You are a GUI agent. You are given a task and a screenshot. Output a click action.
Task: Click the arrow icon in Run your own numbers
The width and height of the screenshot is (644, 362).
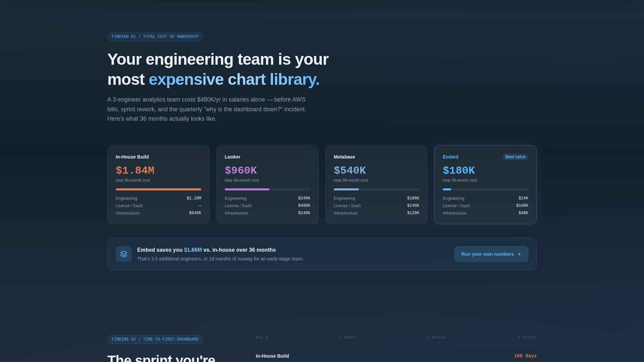pyautogui.click(x=519, y=254)
